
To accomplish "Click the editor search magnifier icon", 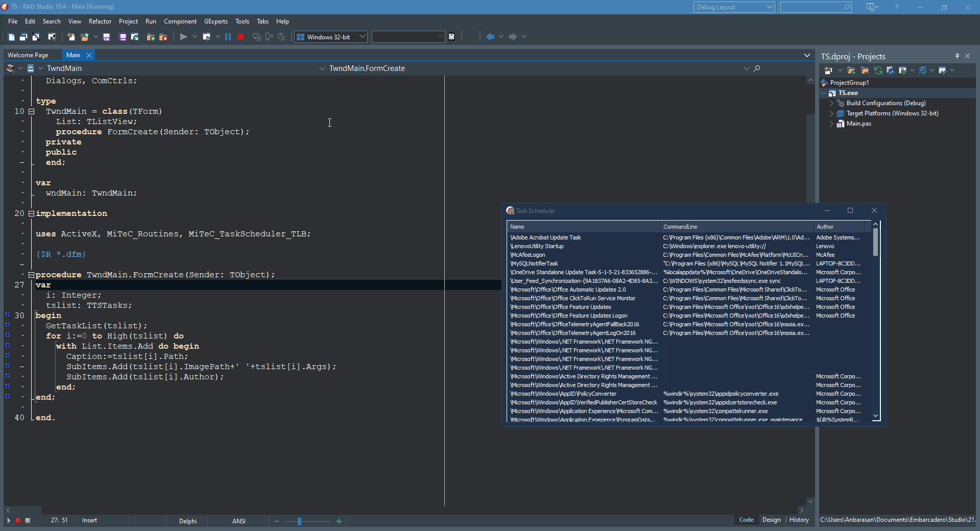I will [x=757, y=68].
